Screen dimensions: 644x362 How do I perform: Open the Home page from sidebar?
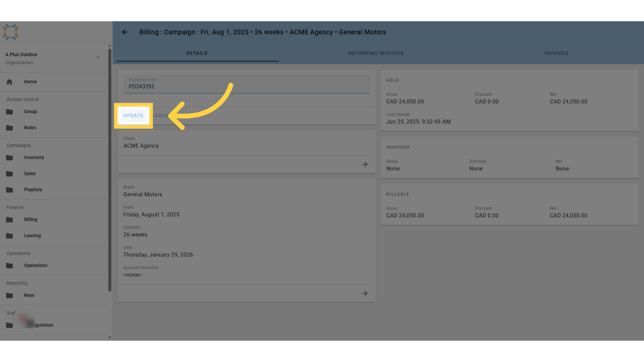pyautogui.click(x=54, y=82)
